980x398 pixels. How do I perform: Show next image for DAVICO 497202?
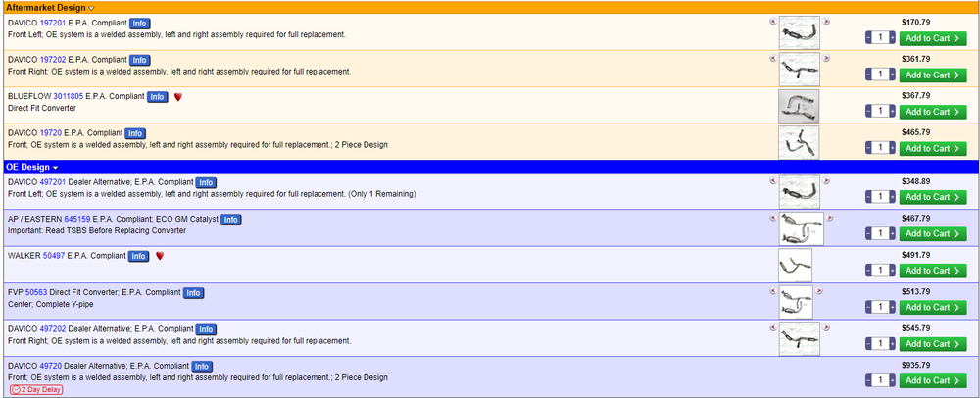click(826, 326)
